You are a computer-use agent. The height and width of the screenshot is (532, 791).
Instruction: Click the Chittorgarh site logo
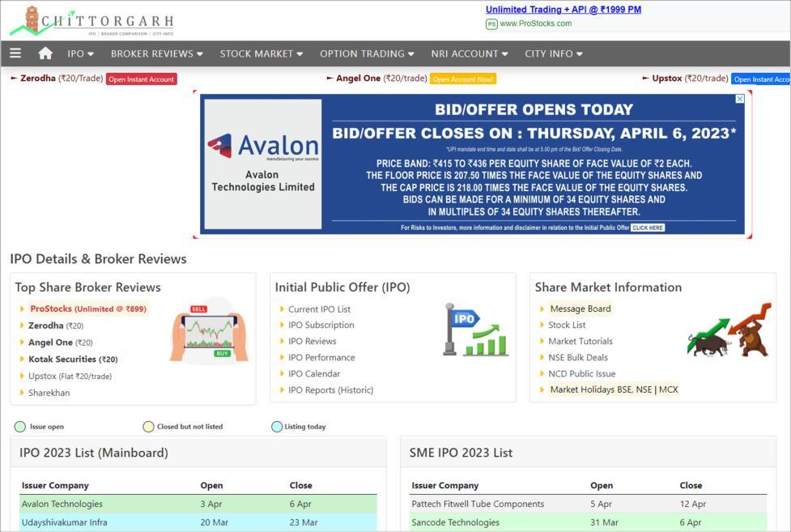[92, 21]
